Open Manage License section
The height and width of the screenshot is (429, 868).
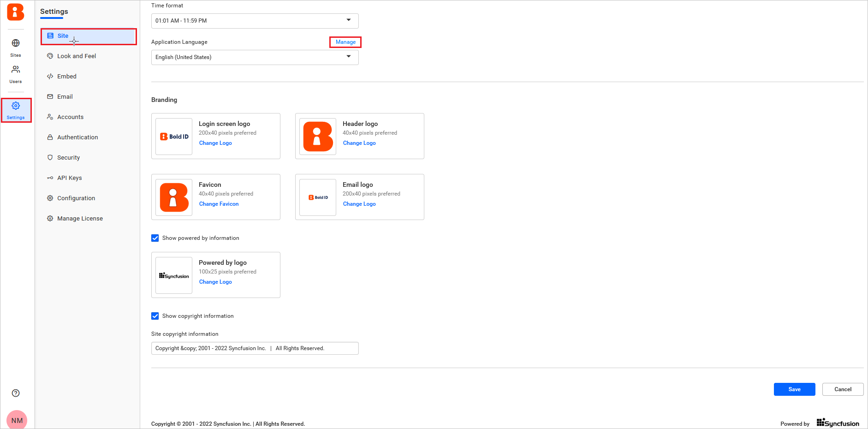(x=80, y=219)
